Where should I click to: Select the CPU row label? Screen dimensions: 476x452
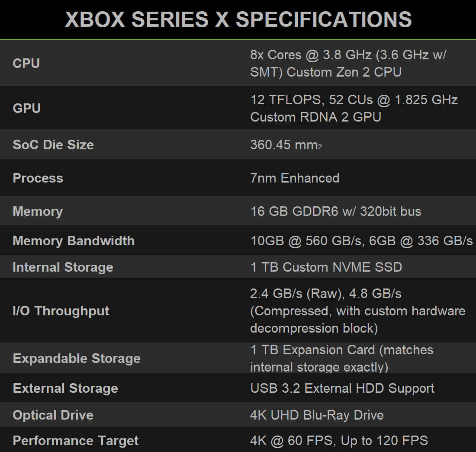click(x=26, y=63)
